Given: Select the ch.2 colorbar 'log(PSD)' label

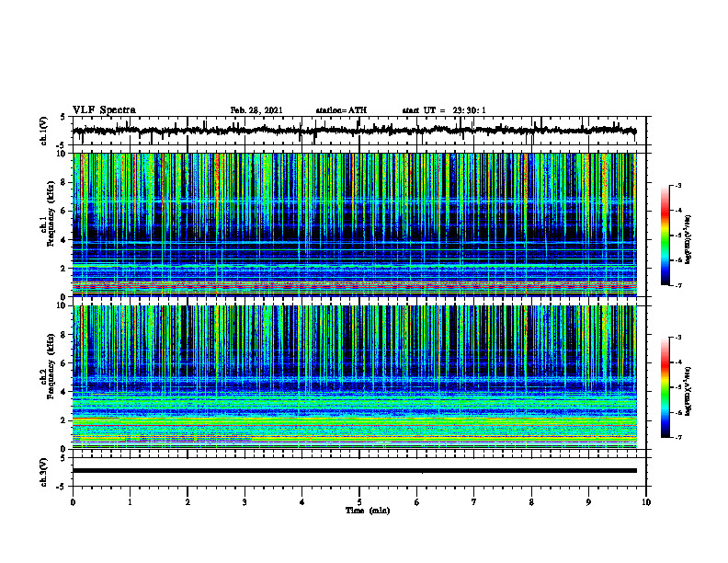Looking at the screenshot, I should click(x=688, y=391).
